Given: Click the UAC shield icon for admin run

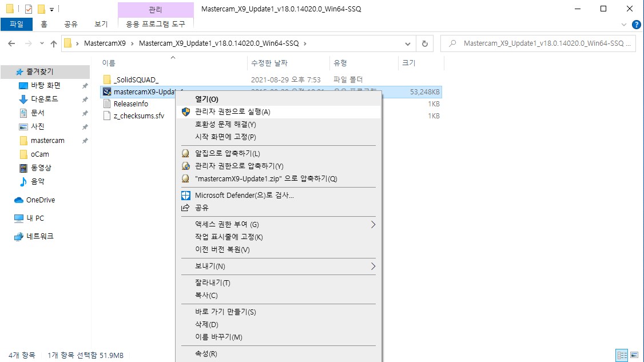Looking at the screenshot, I should point(186,112).
